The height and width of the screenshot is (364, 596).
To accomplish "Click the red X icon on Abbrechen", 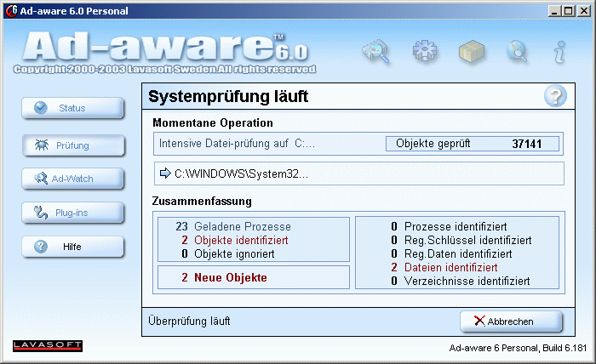I will (x=479, y=321).
